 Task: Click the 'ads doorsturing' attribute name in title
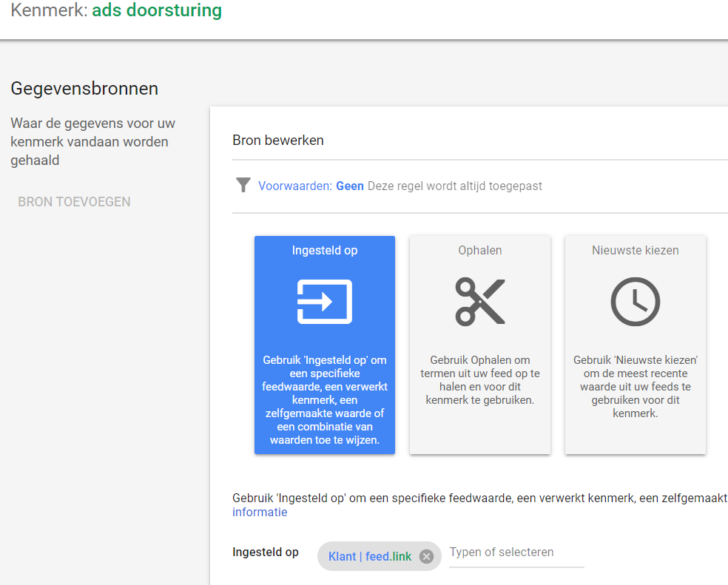click(156, 11)
